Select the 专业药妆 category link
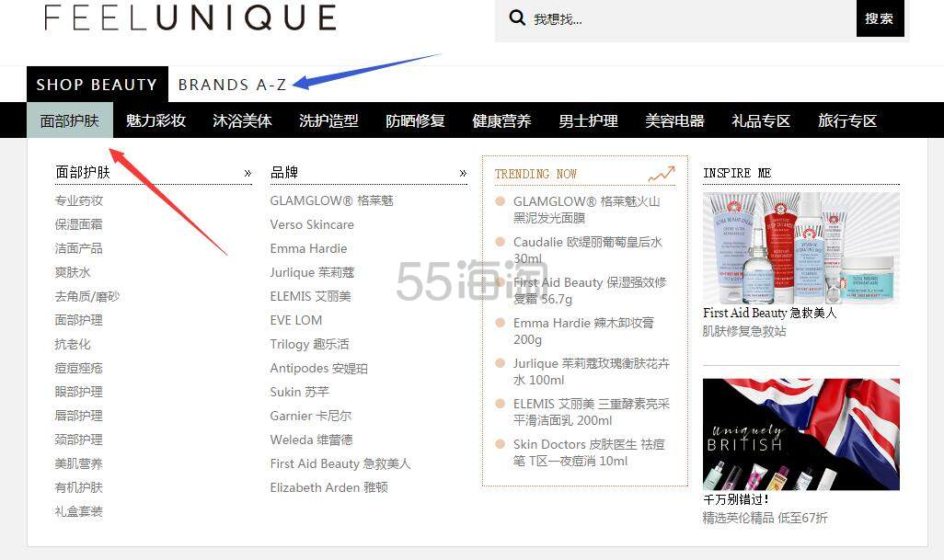Image resolution: width=944 pixels, height=560 pixels. (79, 200)
